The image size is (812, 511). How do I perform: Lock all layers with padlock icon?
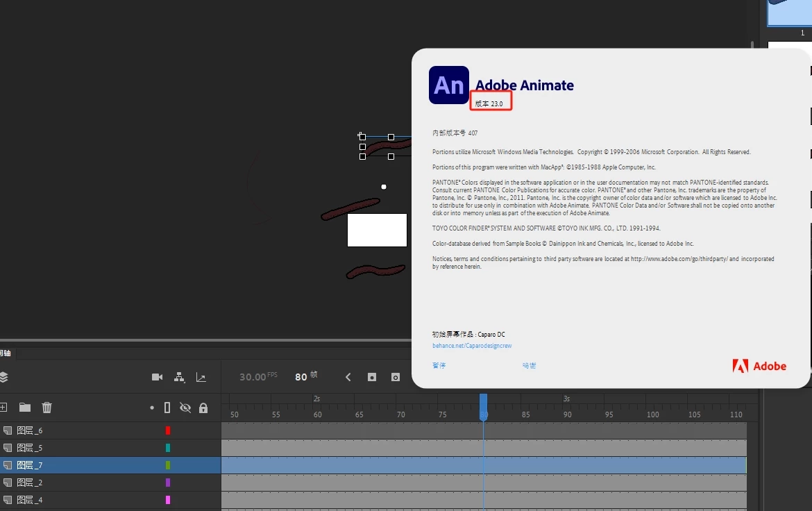point(203,408)
